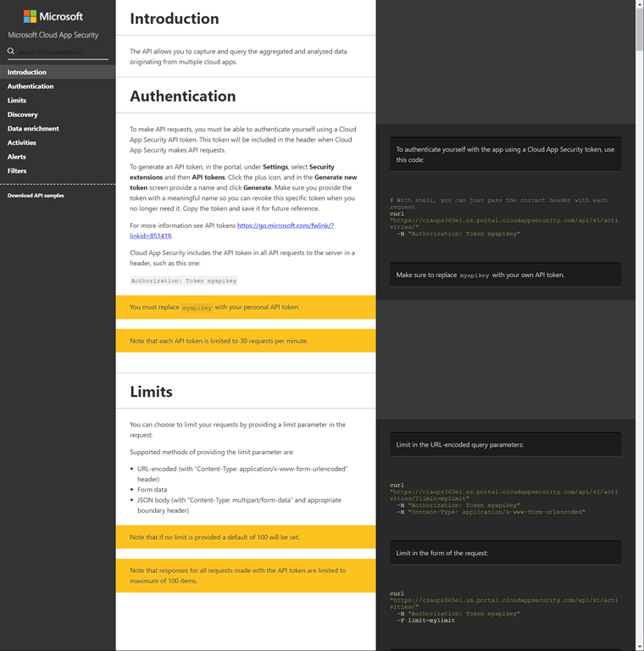644x651 pixels.
Task: Click the Microsoft Cloud App Security title
Action: 53,36
